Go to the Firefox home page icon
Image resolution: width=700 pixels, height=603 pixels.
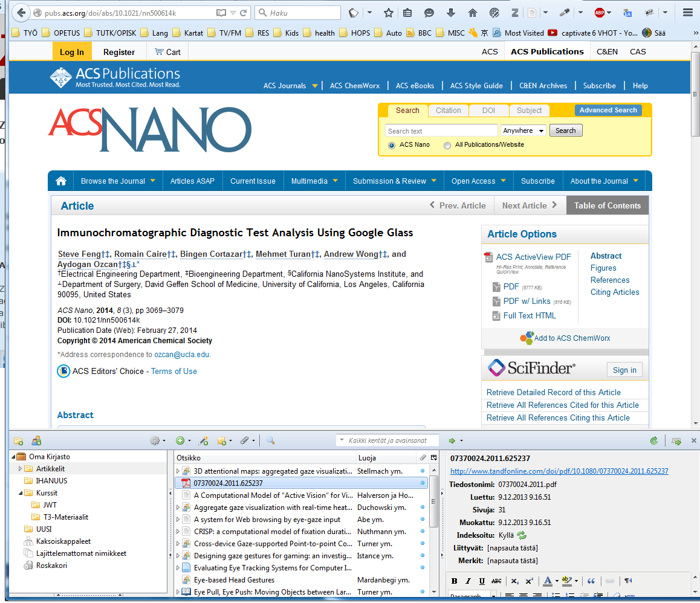(x=472, y=13)
